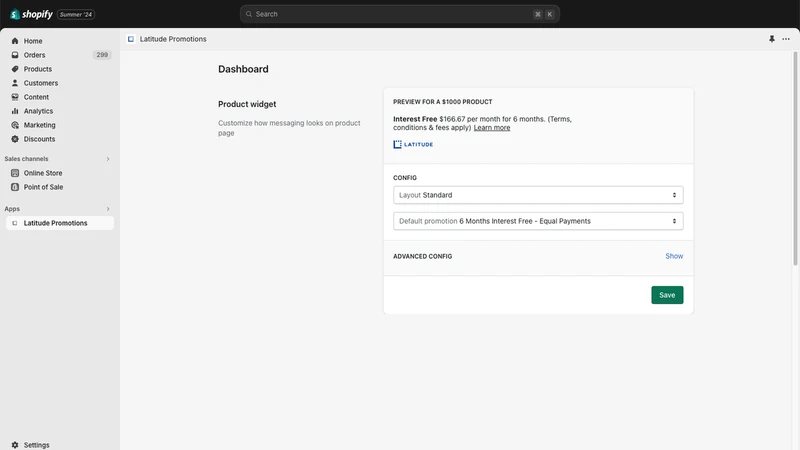Viewport: 800px width, 450px height.
Task: Open the Summer '24 badge
Action: click(x=76, y=14)
